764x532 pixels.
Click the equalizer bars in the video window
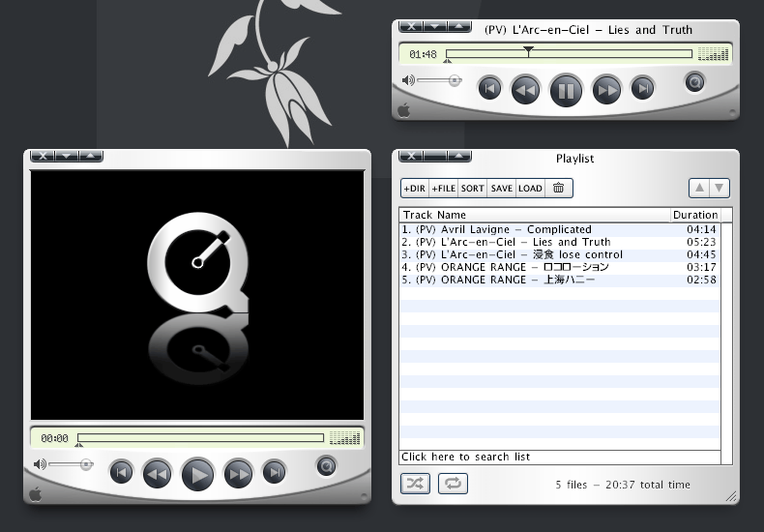tap(345, 438)
